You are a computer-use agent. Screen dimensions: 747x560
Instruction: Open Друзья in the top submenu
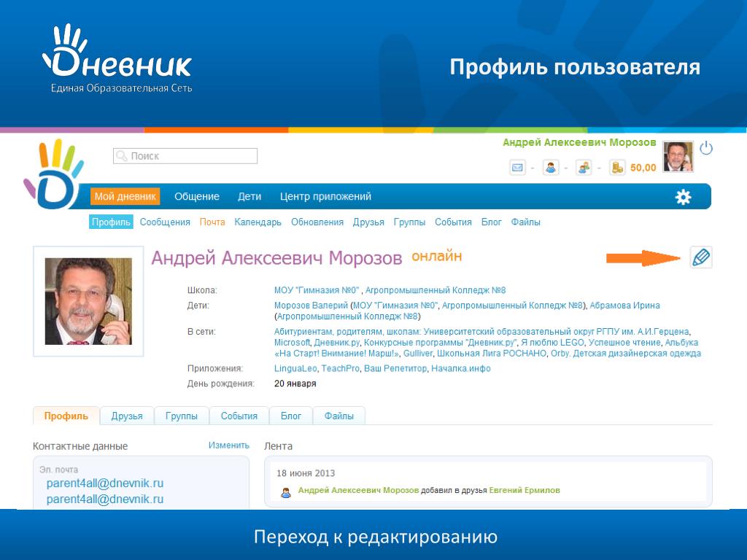368,222
